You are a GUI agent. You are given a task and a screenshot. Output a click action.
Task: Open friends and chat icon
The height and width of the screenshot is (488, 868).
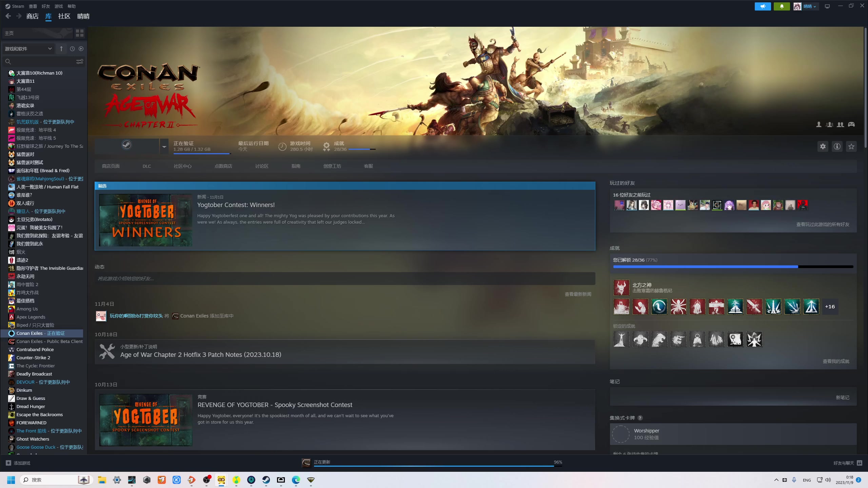point(860,463)
